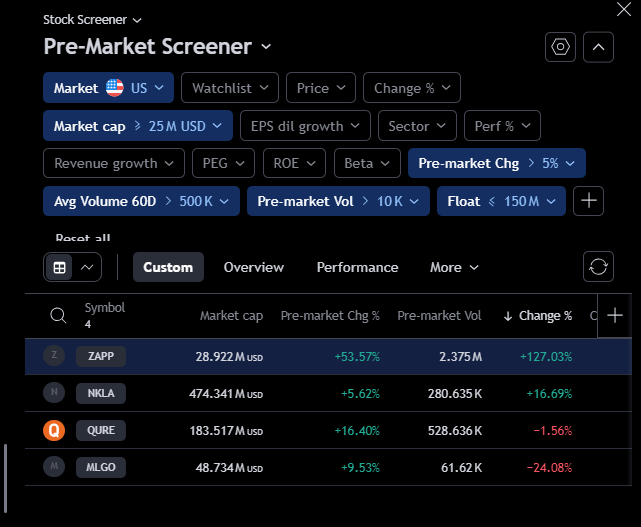The width and height of the screenshot is (641, 527).
Task: Edit the Float 150M filter
Action: (x=501, y=201)
